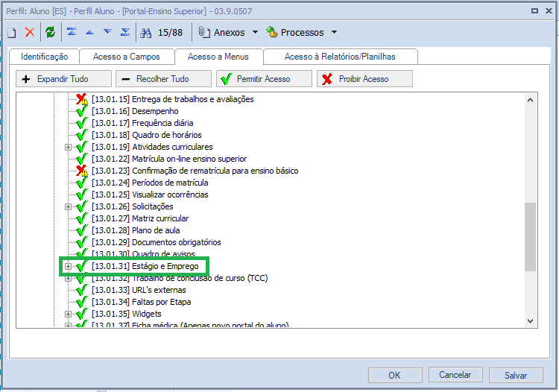Click the red X delete icon in toolbar
559x392 pixels.
coord(30,33)
